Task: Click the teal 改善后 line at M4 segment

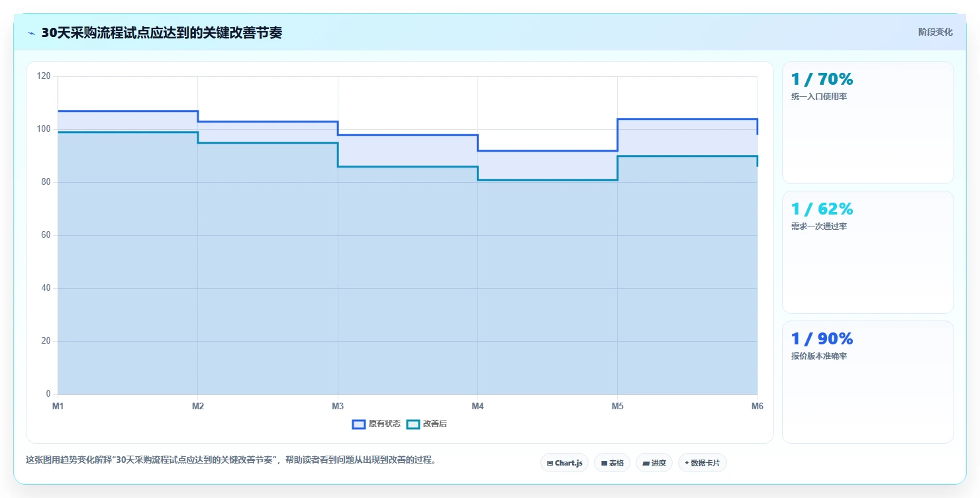Action: click(548, 179)
